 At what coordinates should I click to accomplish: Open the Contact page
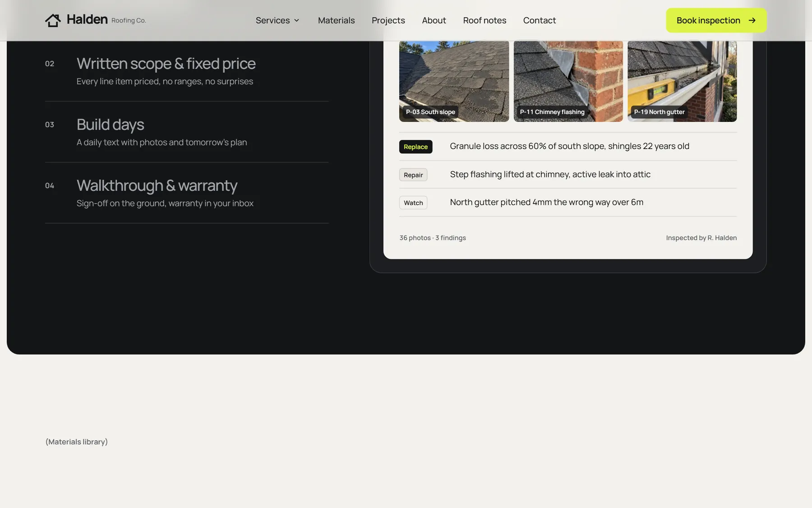point(539,20)
